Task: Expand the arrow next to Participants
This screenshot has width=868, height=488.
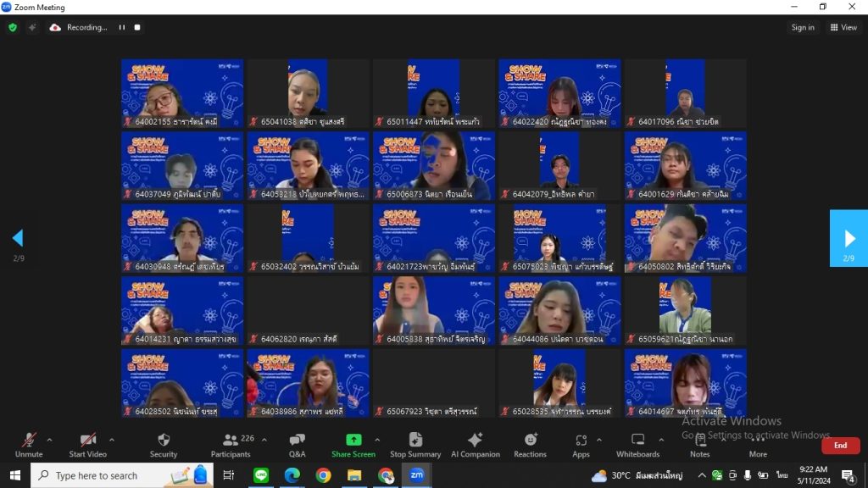Action: coord(264,440)
